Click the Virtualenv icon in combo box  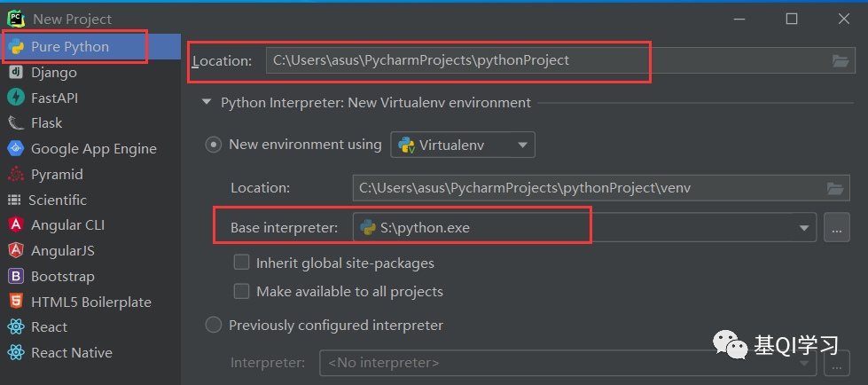[x=407, y=145]
